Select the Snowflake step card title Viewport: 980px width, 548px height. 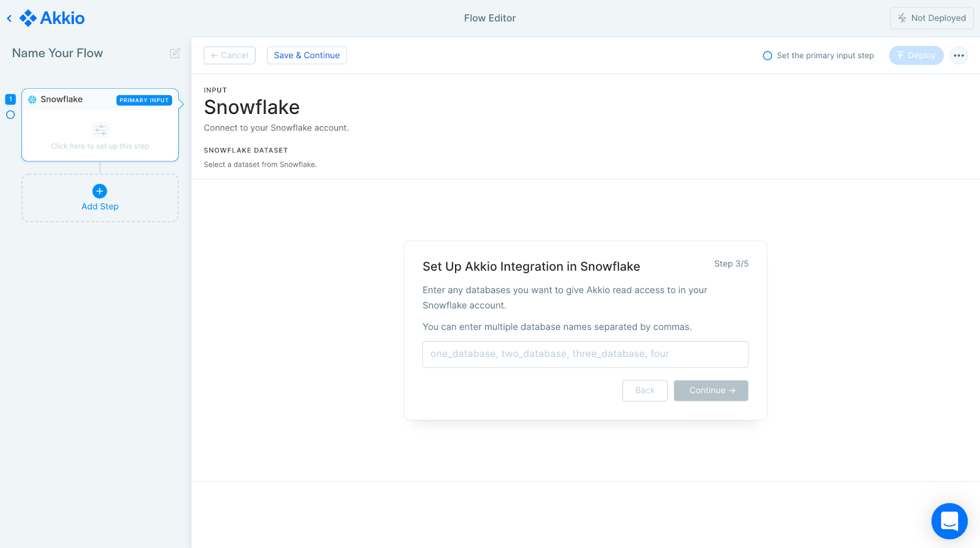(x=62, y=99)
